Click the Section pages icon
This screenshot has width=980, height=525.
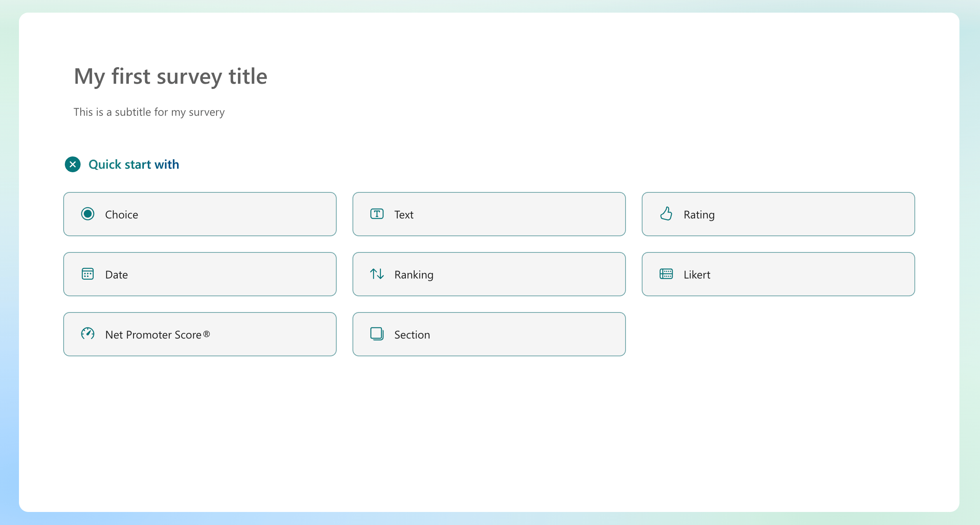(x=377, y=334)
